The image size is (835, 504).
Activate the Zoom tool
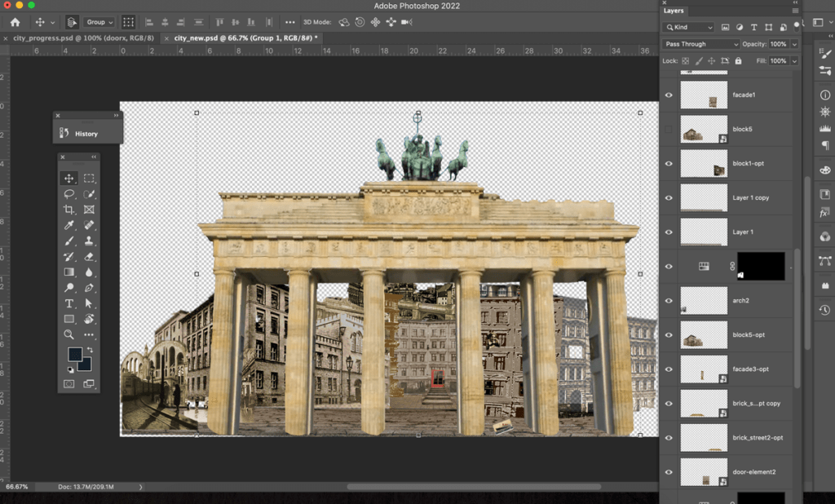point(69,333)
